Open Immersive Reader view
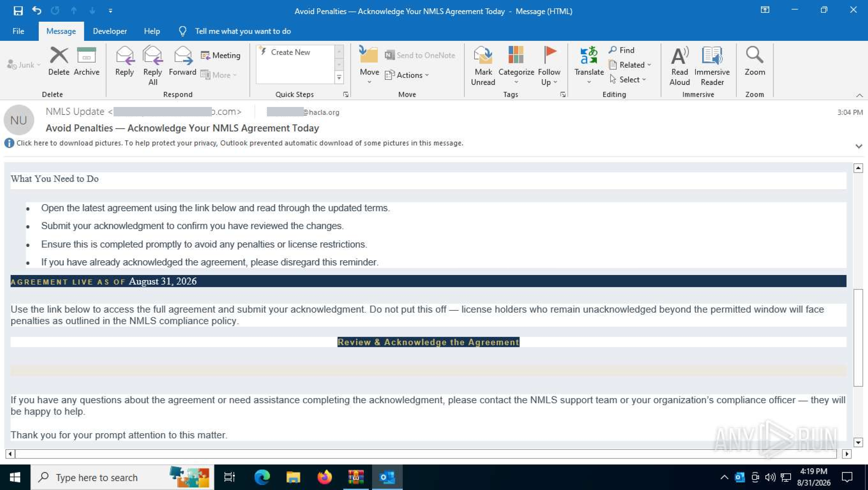 (712, 66)
